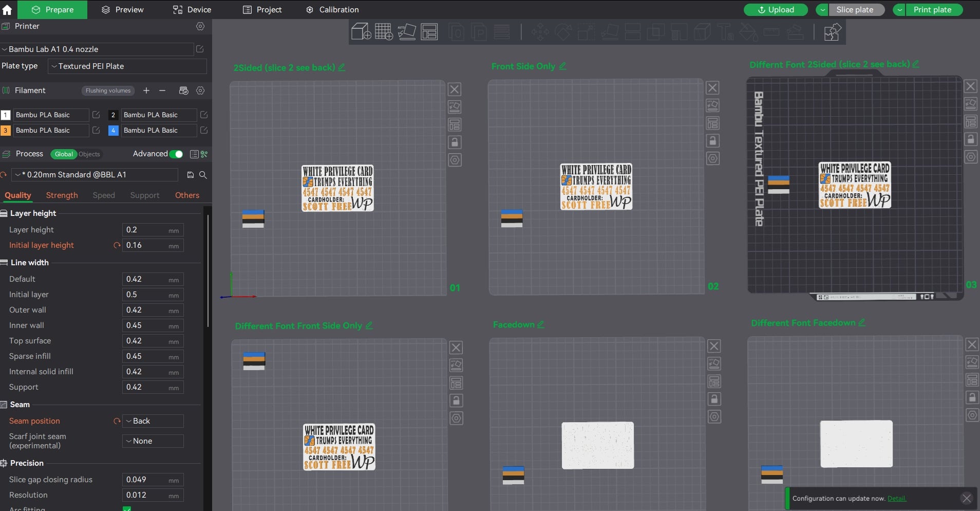Image resolution: width=980 pixels, height=511 pixels.
Task: Switch to the Preview tab
Action: [122, 10]
